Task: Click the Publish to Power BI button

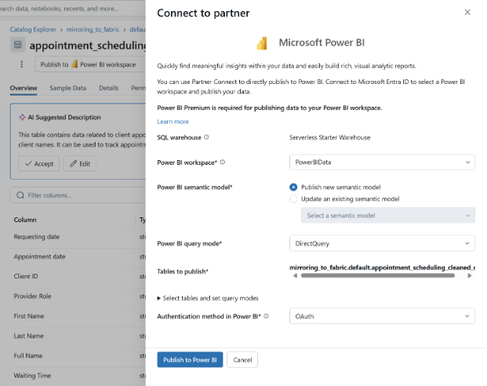Action: pos(190,360)
